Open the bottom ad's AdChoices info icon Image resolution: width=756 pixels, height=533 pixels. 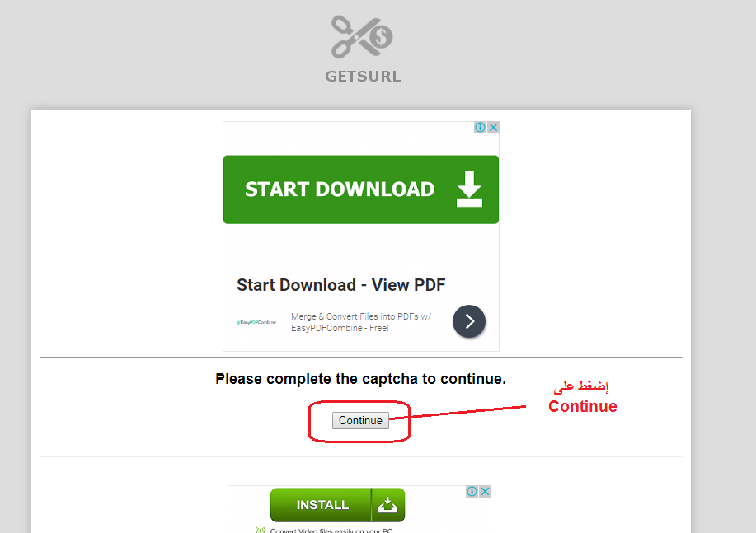click(x=472, y=491)
